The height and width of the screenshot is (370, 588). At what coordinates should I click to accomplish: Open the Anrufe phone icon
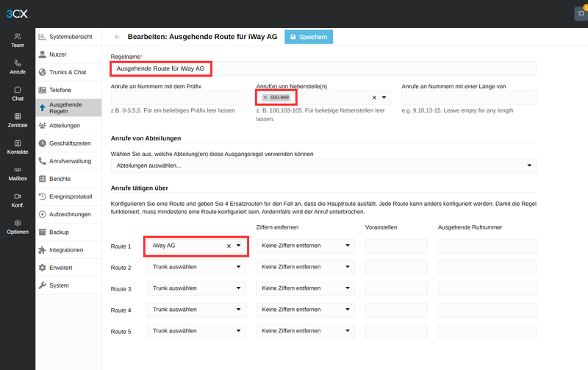click(18, 63)
